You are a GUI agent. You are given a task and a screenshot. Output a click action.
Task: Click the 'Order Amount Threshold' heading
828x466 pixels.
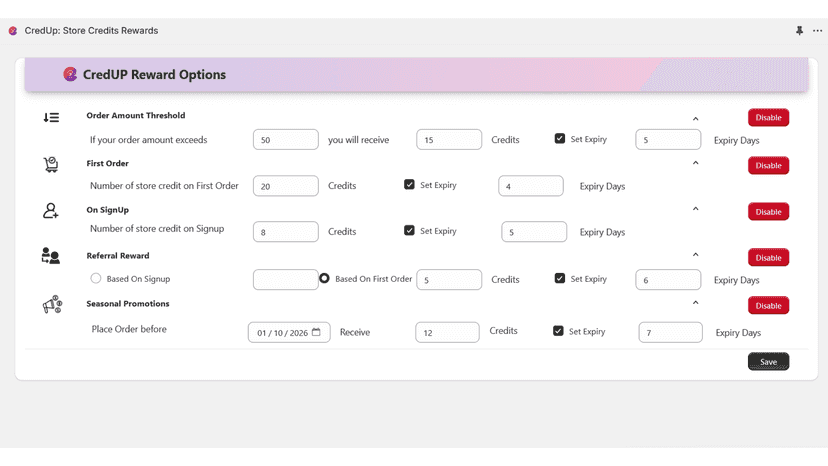coord(136,115)
